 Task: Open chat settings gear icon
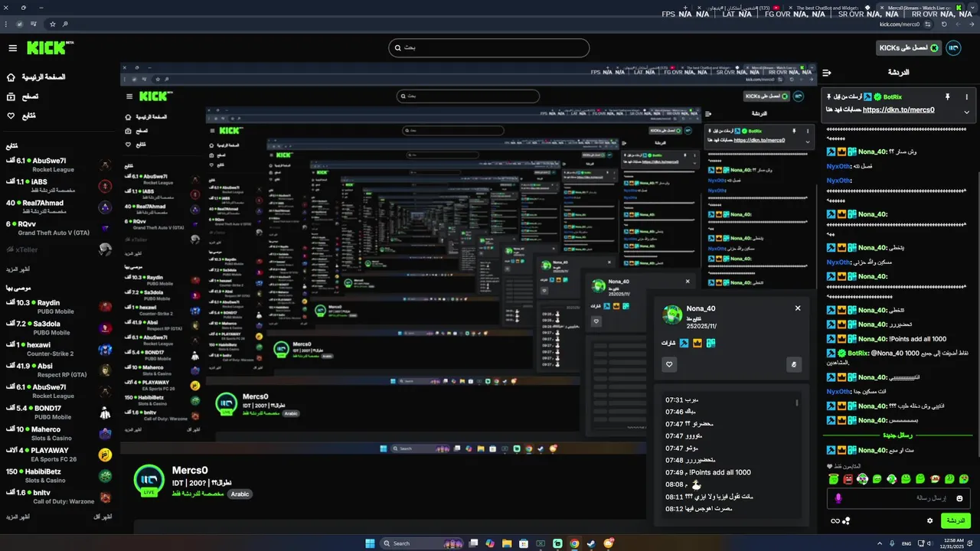(930, 520)
